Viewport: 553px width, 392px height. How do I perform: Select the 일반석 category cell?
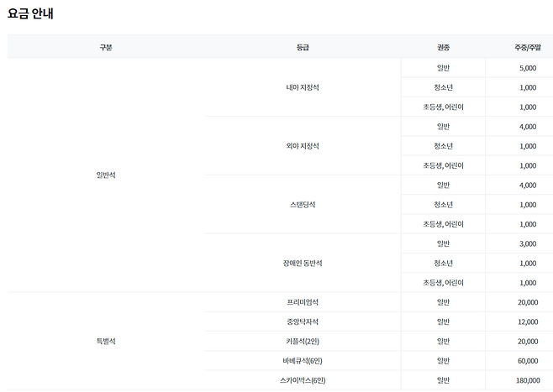[106, 175]
